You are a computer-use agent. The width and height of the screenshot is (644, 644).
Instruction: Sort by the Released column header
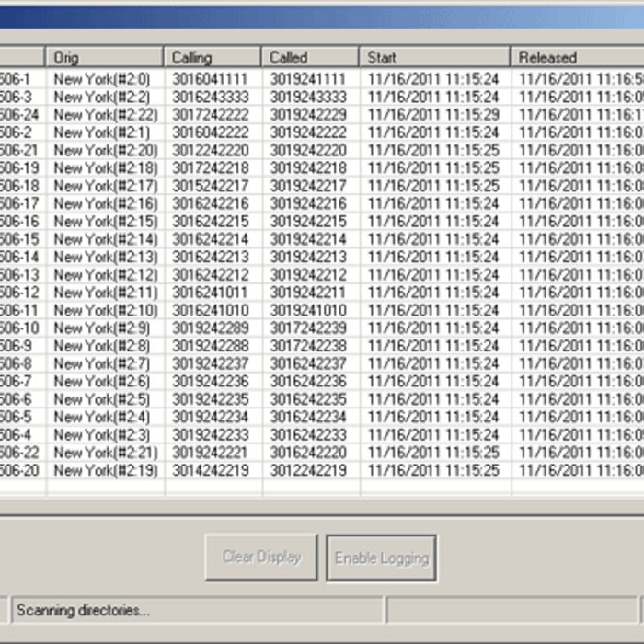coord(575,57)
